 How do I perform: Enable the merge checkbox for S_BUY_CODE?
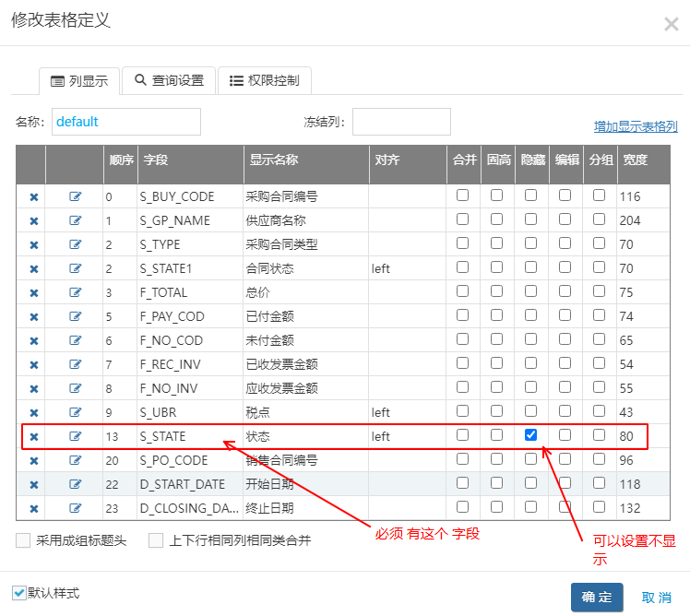tap(463, 195)
